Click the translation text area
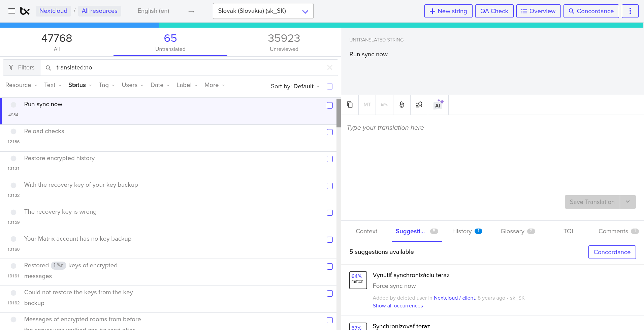The height and width of the screenshot is (330, 644). click(492, 155)
